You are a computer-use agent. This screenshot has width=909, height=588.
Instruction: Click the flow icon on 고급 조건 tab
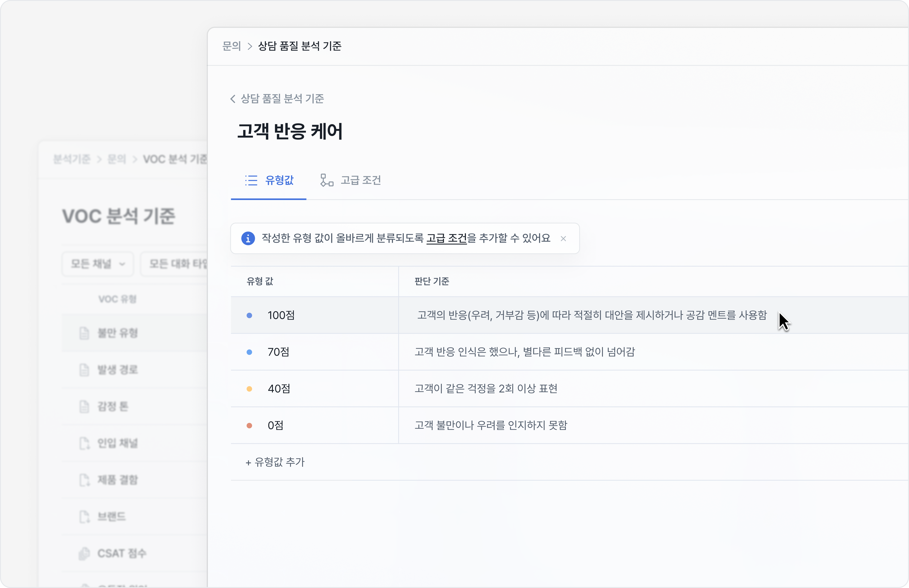pyautogui.click(x=327, y=180)
